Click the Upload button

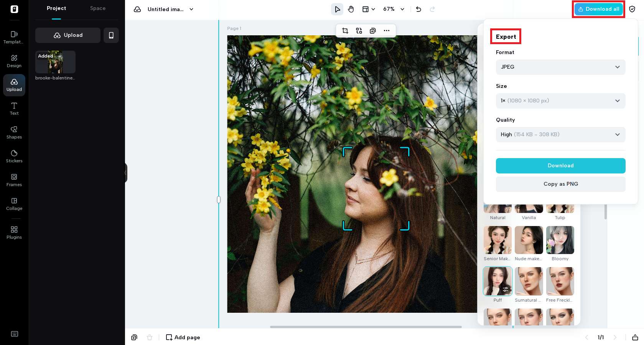[68, 35]
